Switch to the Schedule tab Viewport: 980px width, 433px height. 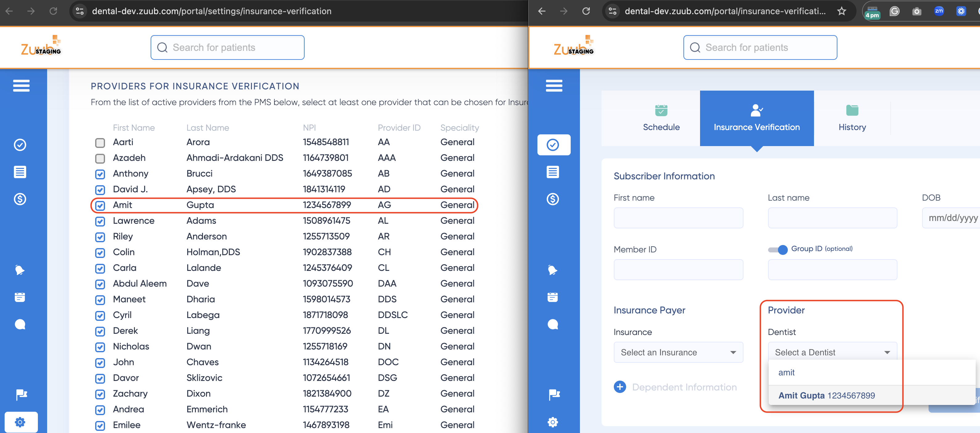point(661,118)
